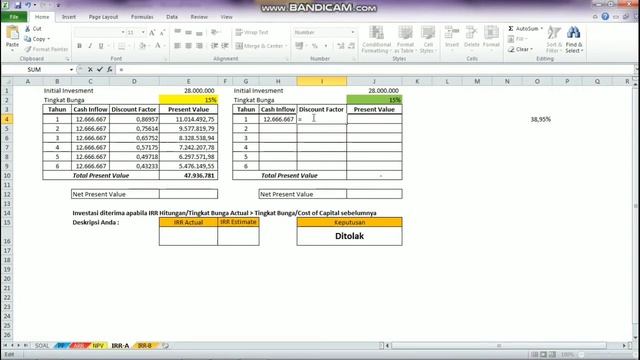Switch to the Formulas tab
Viewport: 640px width, 360px height.
coord(142,17)
